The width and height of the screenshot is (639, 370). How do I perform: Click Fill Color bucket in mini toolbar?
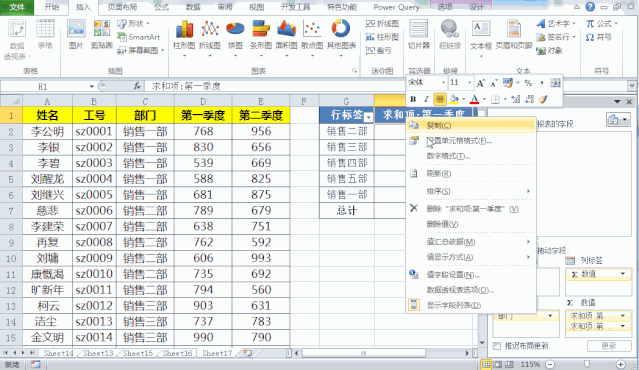click(x=454, y=99)
